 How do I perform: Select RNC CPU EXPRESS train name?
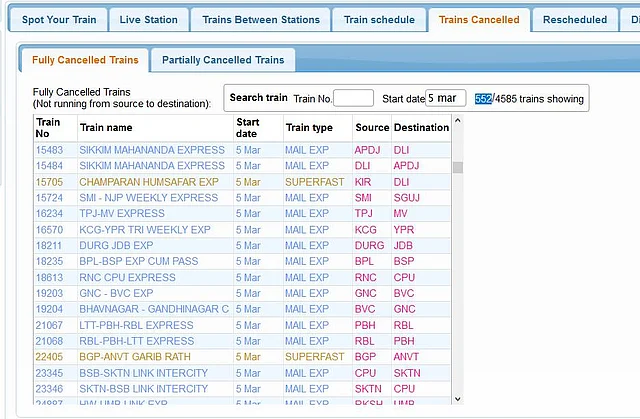(x=127, y=277)
